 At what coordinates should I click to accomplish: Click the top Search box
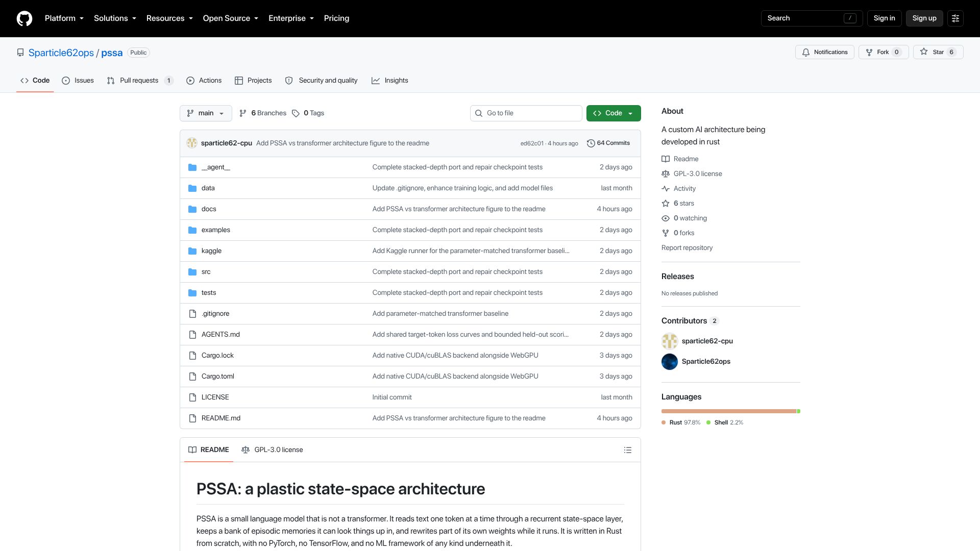point(812,18)
